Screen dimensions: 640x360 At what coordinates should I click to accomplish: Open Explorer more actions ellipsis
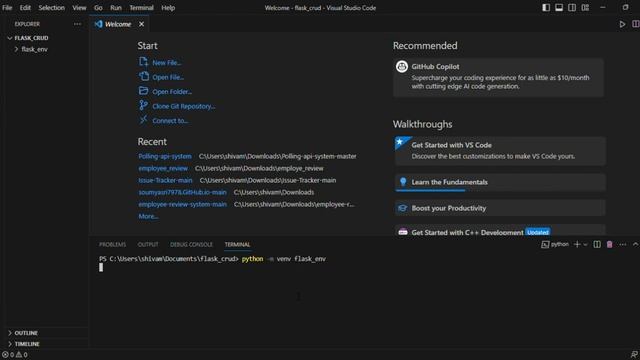[x=77, y=24]
